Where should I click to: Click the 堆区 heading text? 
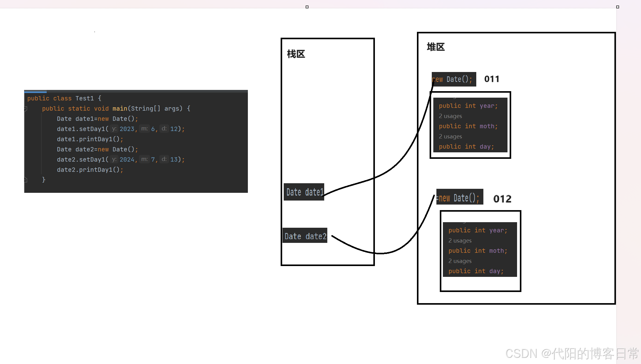(x=435, y=47)
